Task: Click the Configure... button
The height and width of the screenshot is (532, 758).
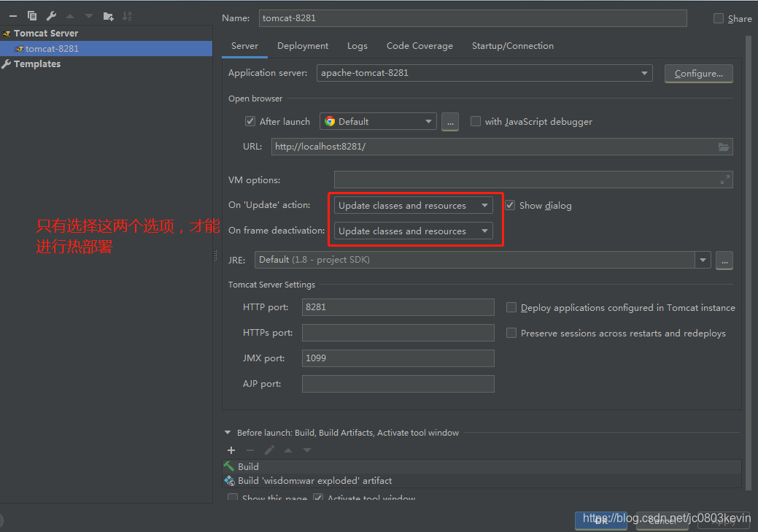Action: pos(698,74)
